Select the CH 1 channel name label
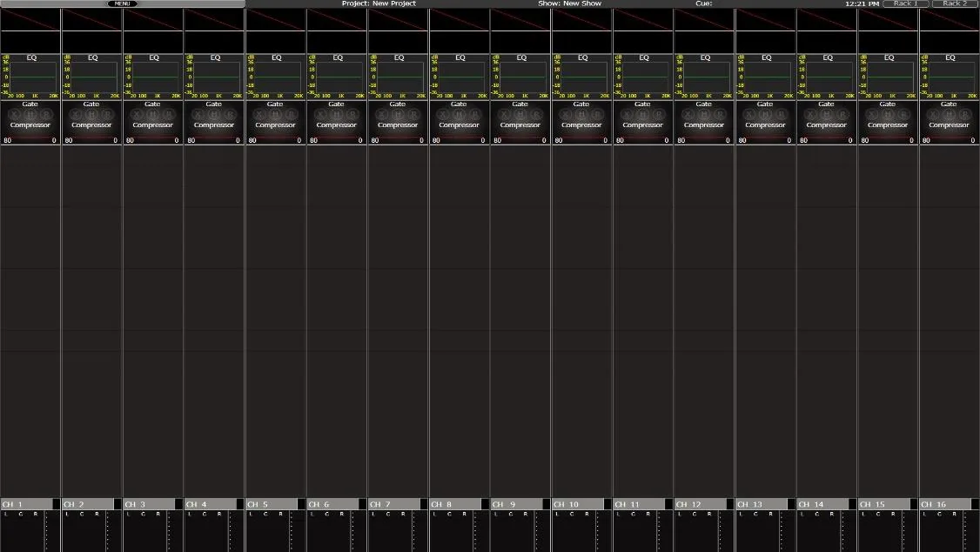 [x=27, y=504]
